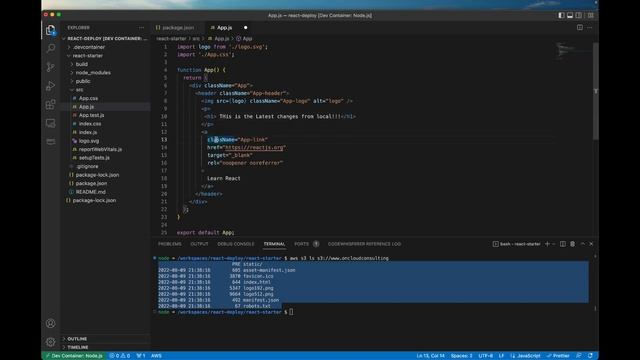
Task: Click the AWS status bar item
Action: (x=156, y=356)
